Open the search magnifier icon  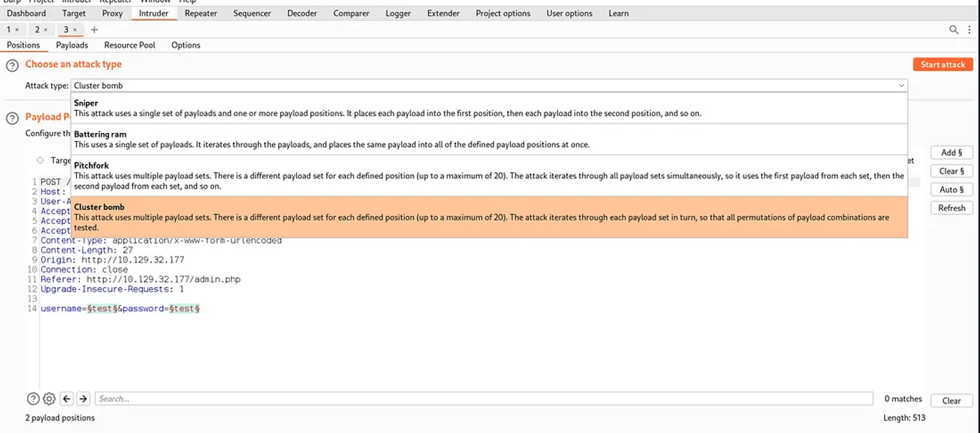(x=954, y=29)
